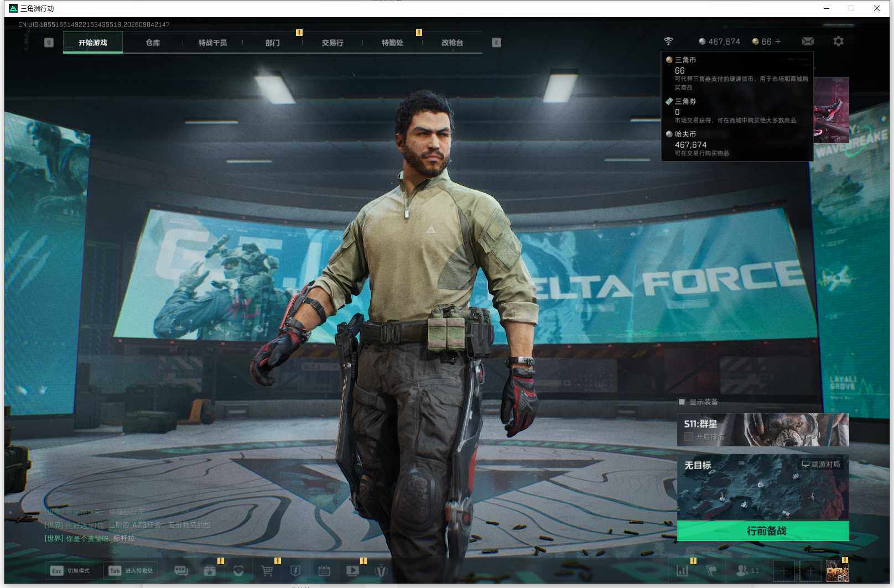Open the 开始游戏 tab

point(93,43)
